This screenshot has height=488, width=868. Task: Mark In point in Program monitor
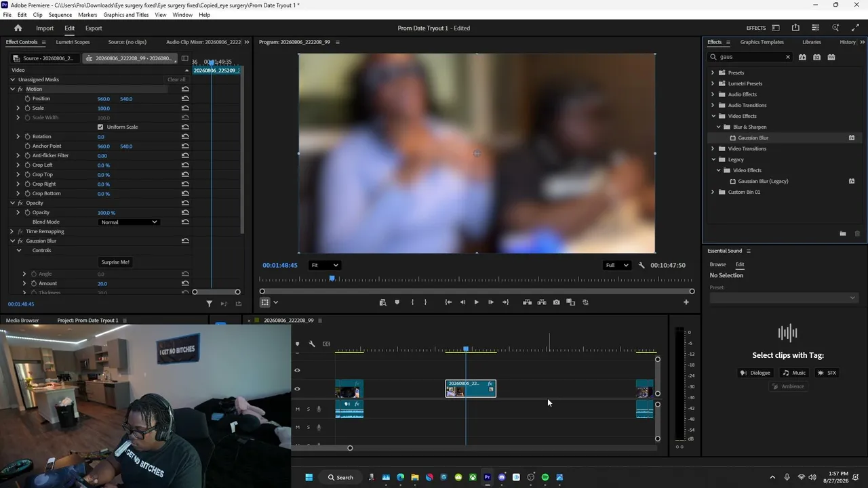(x=412, y=302)
